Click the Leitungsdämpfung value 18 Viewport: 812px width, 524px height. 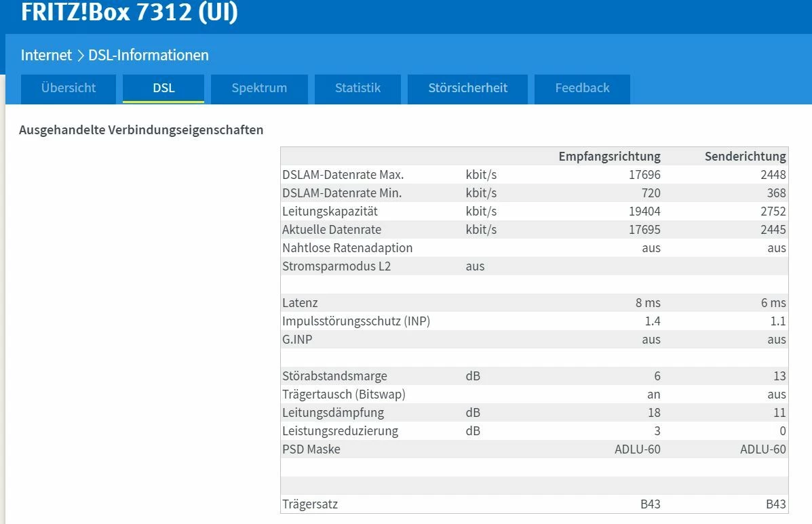654,413
